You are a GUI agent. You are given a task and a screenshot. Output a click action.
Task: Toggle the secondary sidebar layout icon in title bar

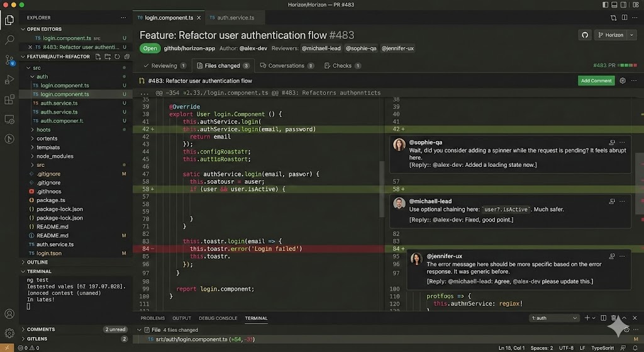click(623, 5)
